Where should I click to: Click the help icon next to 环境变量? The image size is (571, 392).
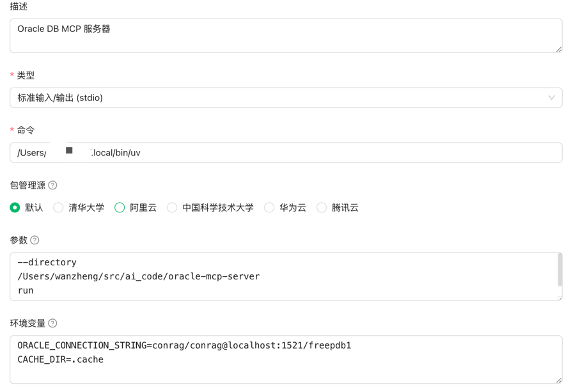pyautogui.click(x=52, y=324)
